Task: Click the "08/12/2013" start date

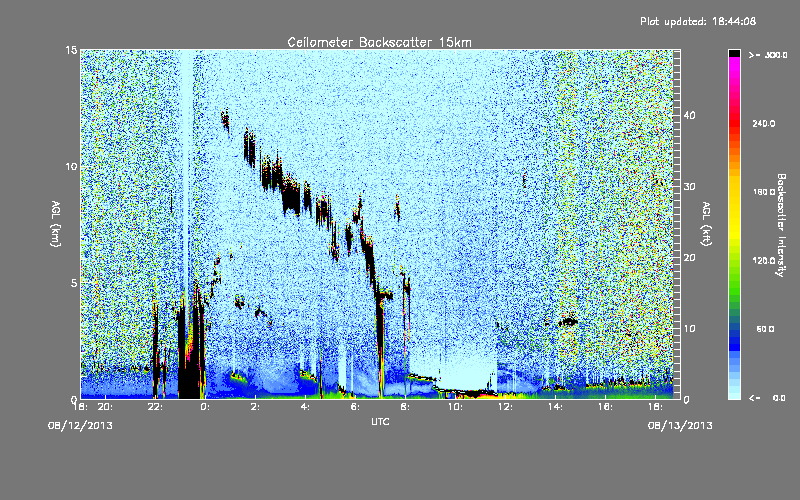Action: click(x=80, y=426)
